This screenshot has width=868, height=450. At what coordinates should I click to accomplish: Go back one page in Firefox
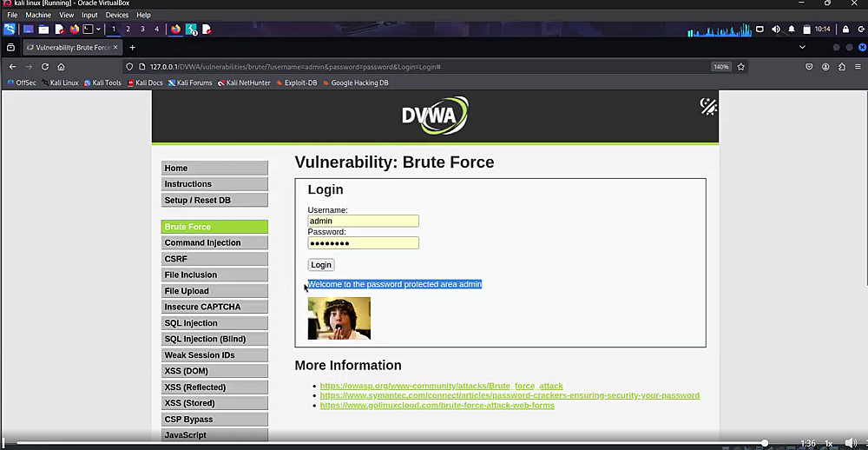(13, 67)
